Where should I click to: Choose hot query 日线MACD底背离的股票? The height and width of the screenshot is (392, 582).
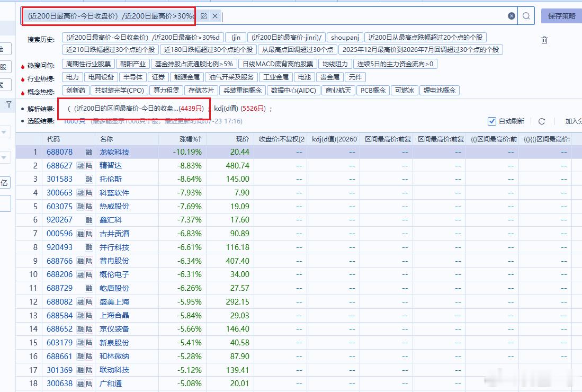click(x=278, y=64)
